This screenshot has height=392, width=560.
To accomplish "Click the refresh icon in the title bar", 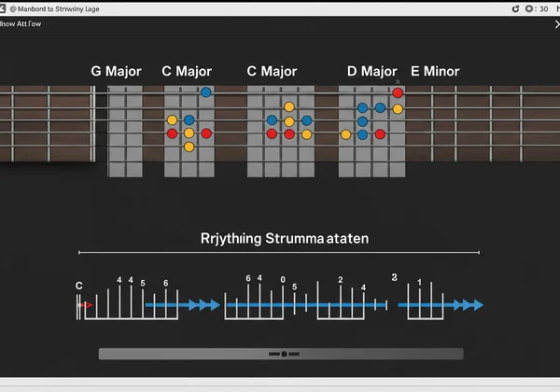I will [x=515, y=9].
